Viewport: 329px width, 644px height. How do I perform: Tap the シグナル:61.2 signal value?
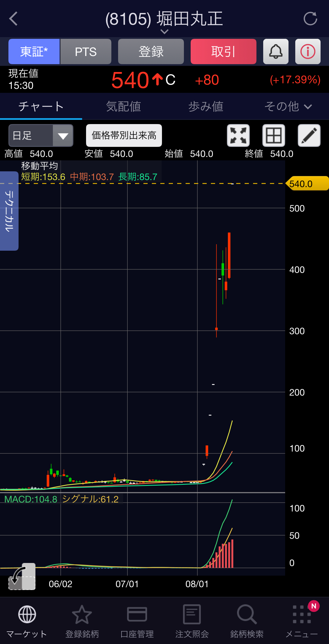[x=90, y=499]
